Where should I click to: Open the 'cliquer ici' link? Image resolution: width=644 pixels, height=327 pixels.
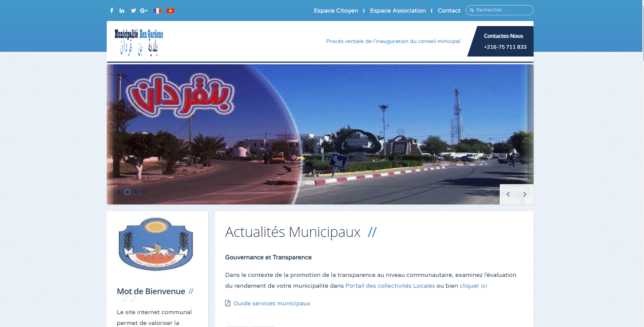click(x=473, y=286)
